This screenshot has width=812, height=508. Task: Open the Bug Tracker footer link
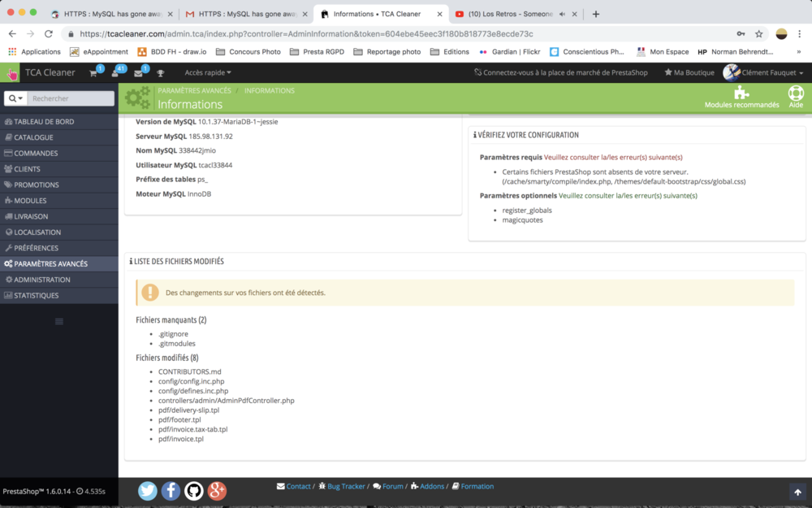tap(344, 486)
